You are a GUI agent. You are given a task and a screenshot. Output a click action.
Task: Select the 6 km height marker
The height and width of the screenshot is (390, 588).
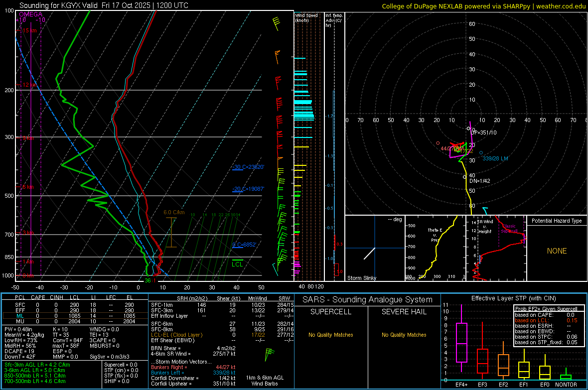[28, 187]
